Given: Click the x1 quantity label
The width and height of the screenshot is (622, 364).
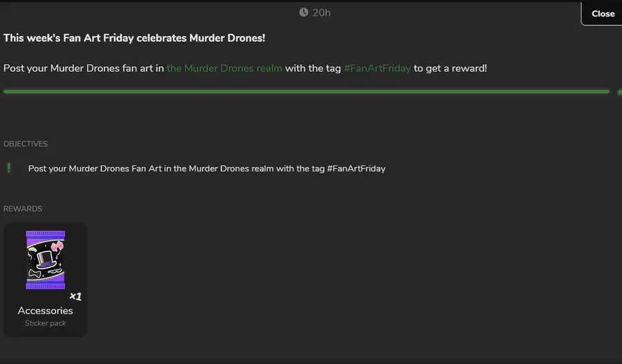Looking at the screenshot, I should (75, 296).
